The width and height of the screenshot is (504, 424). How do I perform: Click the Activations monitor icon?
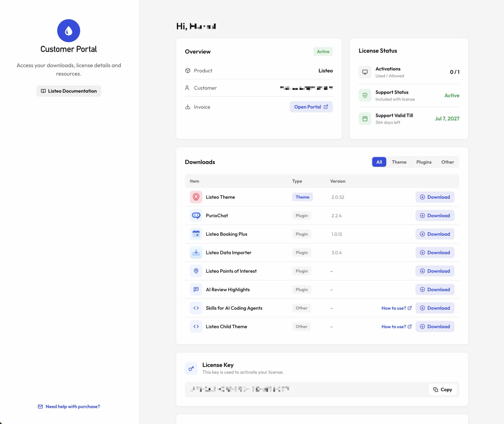[x=365, y=72]
